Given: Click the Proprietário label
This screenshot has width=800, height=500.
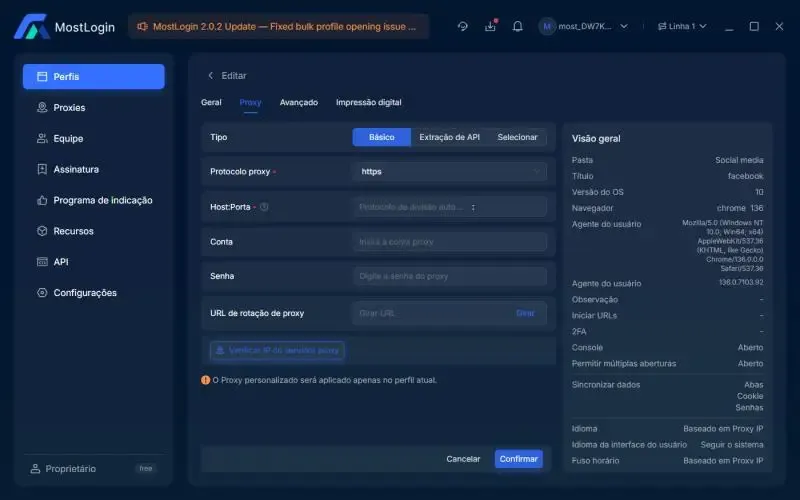Looking at the screenshot, I should point(70,468).
